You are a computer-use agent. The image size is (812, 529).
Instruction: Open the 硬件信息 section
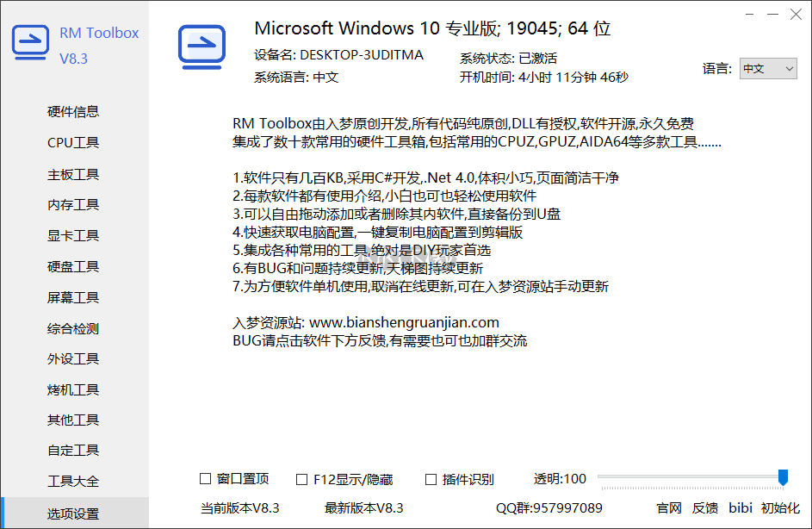(73, 111)
